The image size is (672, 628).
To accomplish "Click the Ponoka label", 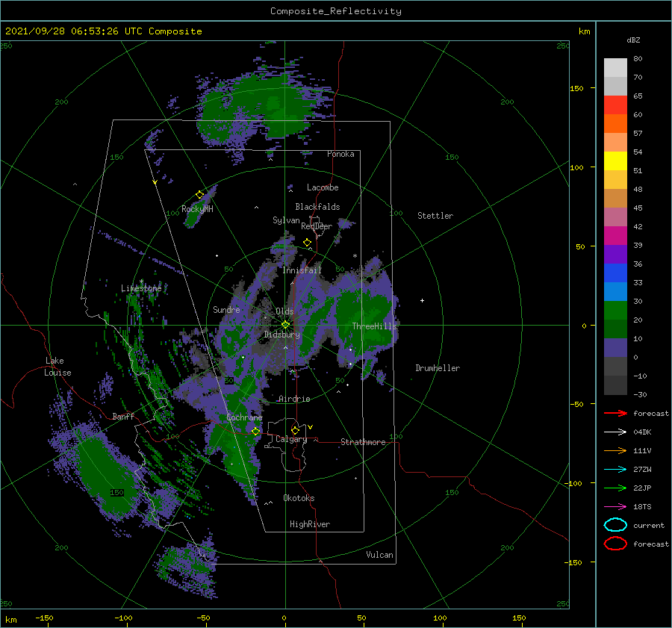I will pyautogui.click(x=340, y=154).
